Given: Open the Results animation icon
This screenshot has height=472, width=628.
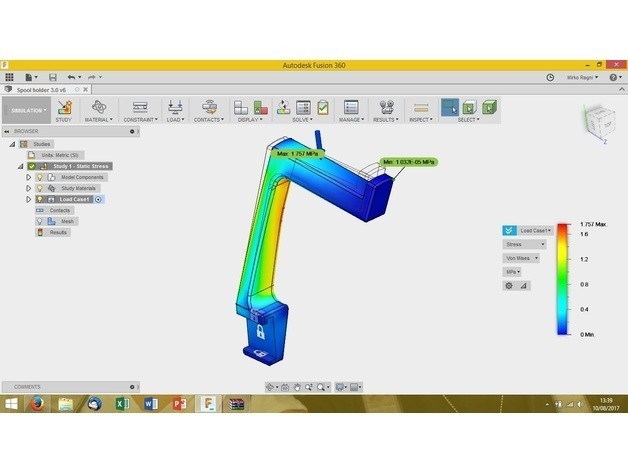Looking at the screenshot, I should [x=387, y=107].
